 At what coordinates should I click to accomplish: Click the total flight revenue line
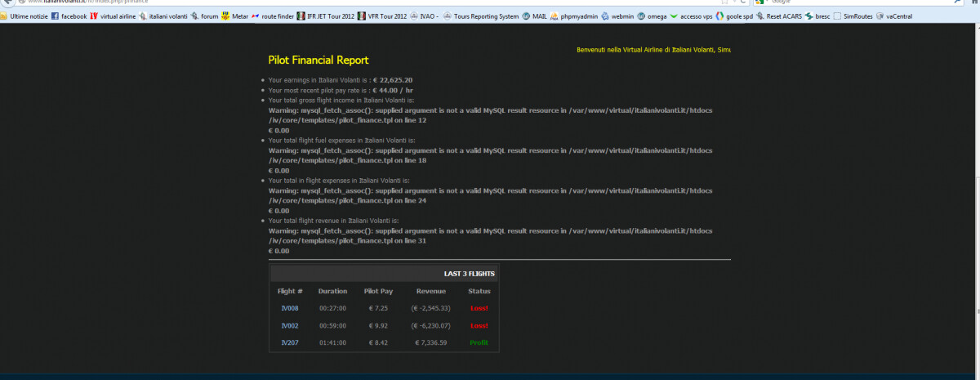333,221
